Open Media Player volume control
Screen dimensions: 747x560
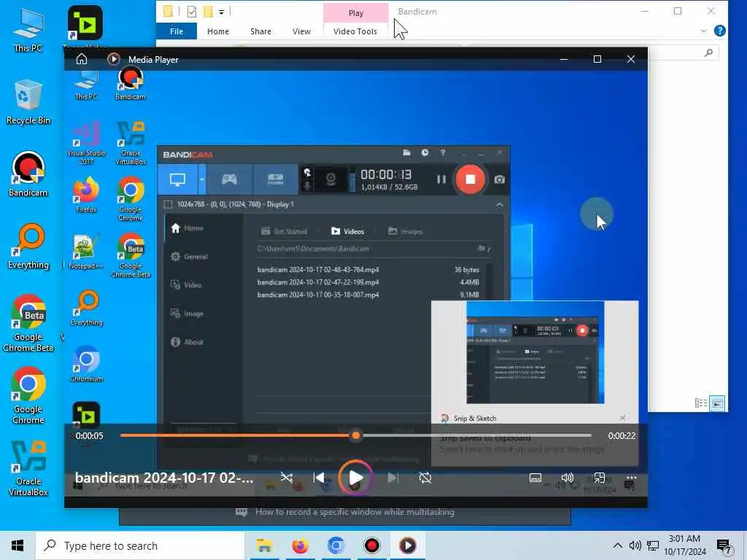[567, 478]
